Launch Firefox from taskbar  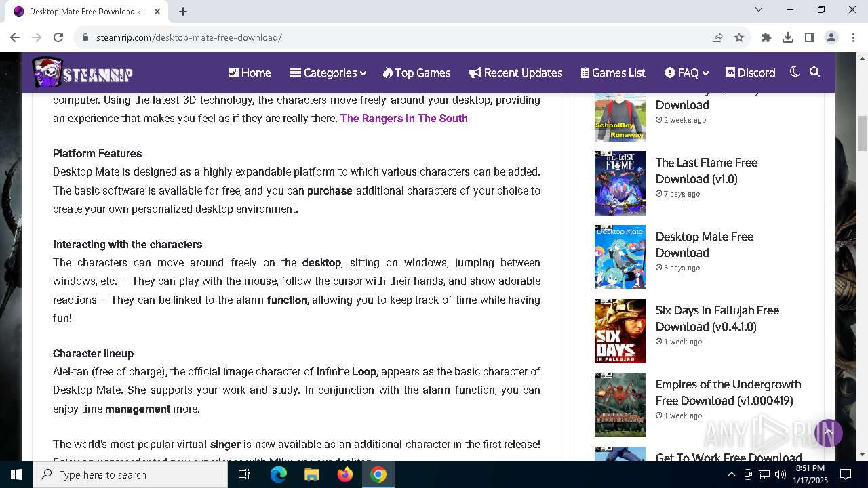[x=345, y=474]
